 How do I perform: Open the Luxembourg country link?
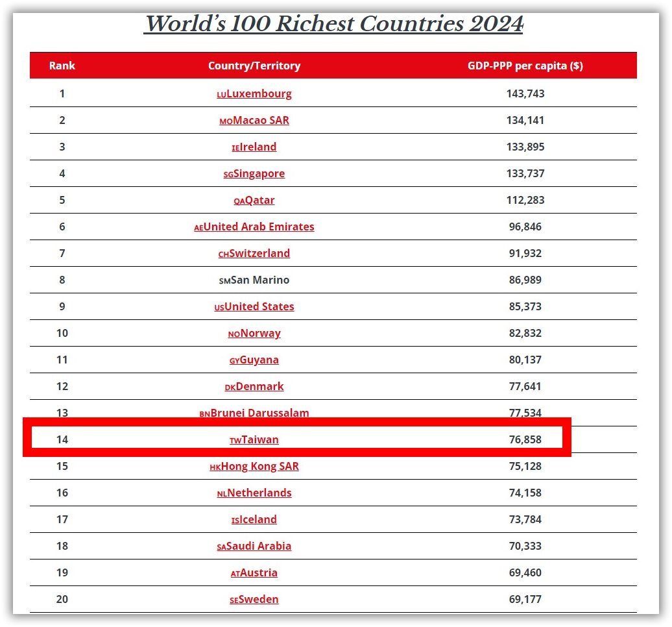(x=254, y=94)
